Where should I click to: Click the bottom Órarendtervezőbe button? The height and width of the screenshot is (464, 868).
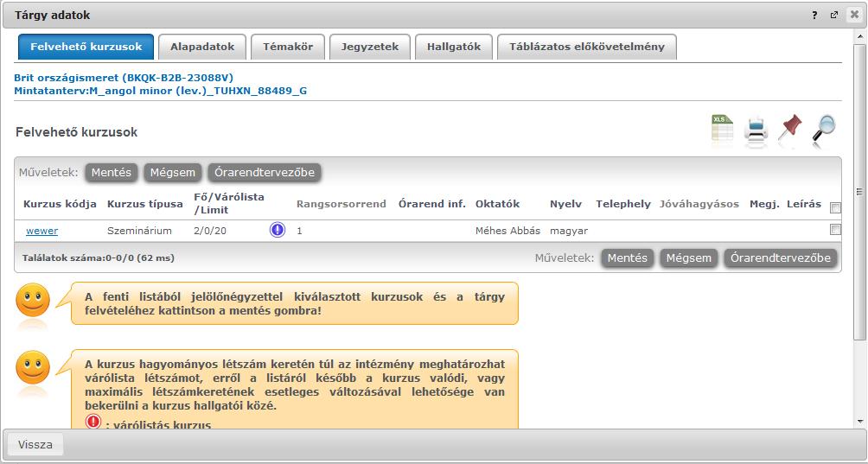(781, 257)
